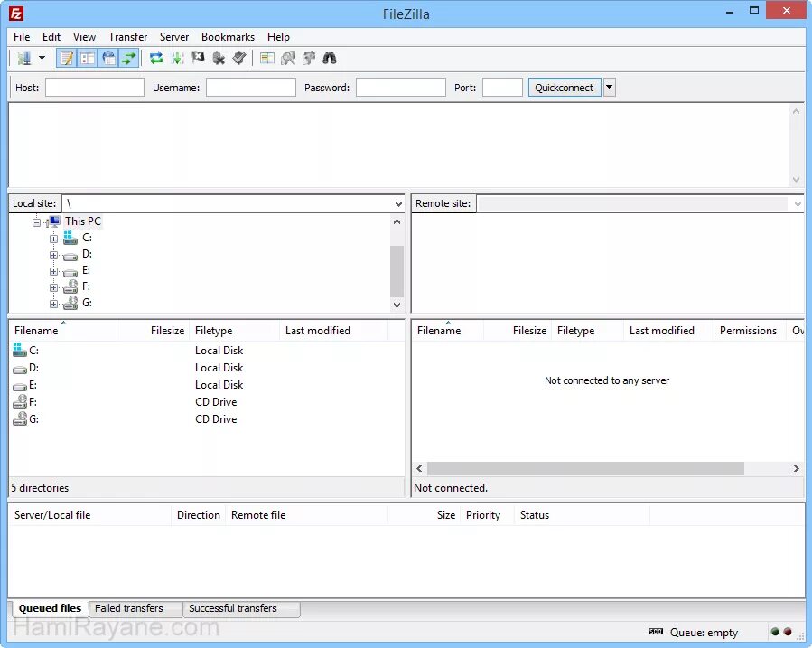This screenshot has height=648, width=812.
Task: Open the File menu
Action: [x=22, y=37]
